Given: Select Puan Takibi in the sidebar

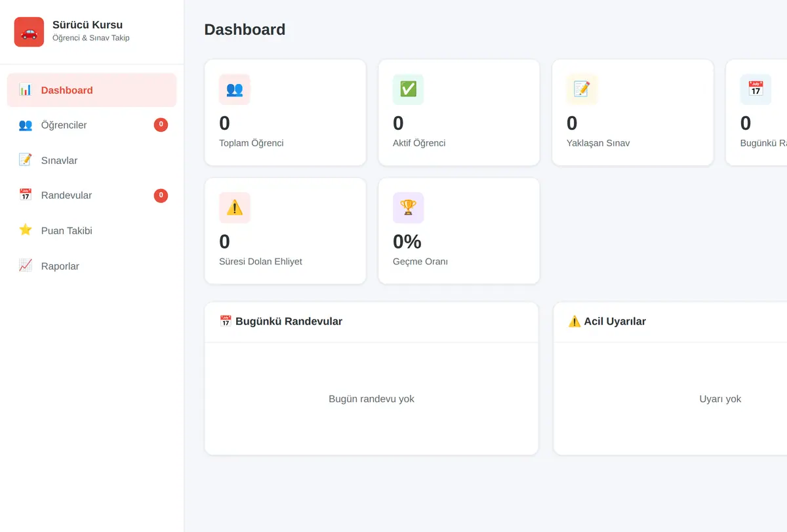Looking at the screenshot, I should [92, 230].
